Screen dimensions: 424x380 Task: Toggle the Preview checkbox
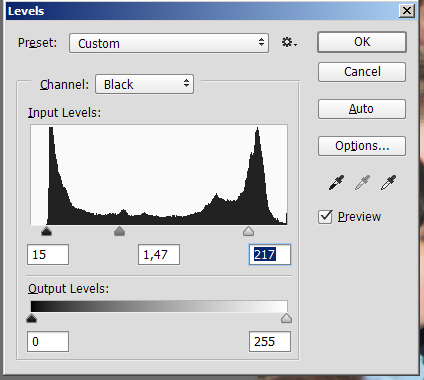325,217
